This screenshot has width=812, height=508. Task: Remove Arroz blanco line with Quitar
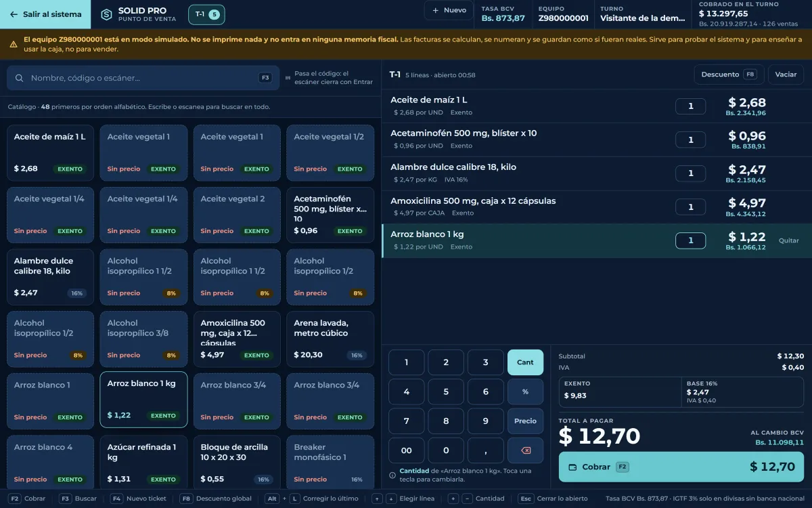click(x=789, y=240)
